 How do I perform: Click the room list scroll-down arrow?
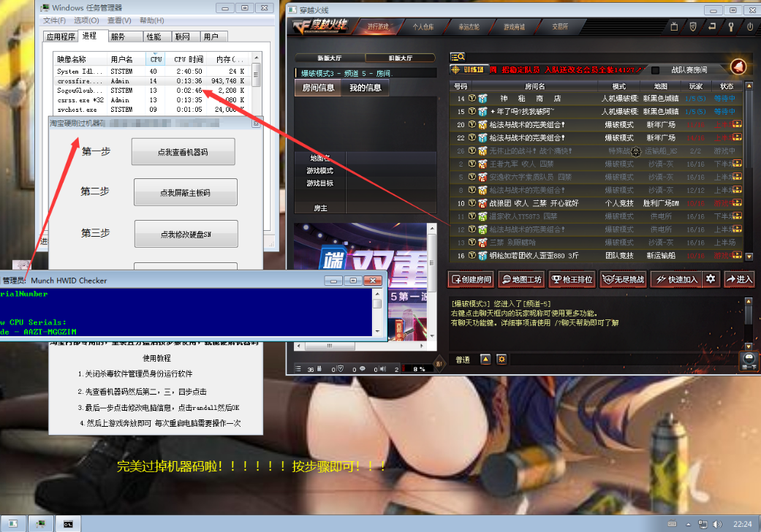point(749,256)
